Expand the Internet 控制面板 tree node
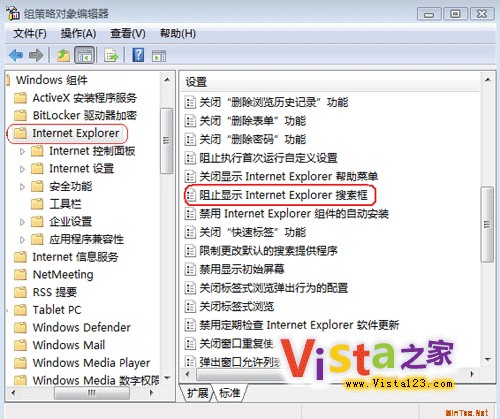The width and height of the screenshot is (500, 419). pos(22,152)
